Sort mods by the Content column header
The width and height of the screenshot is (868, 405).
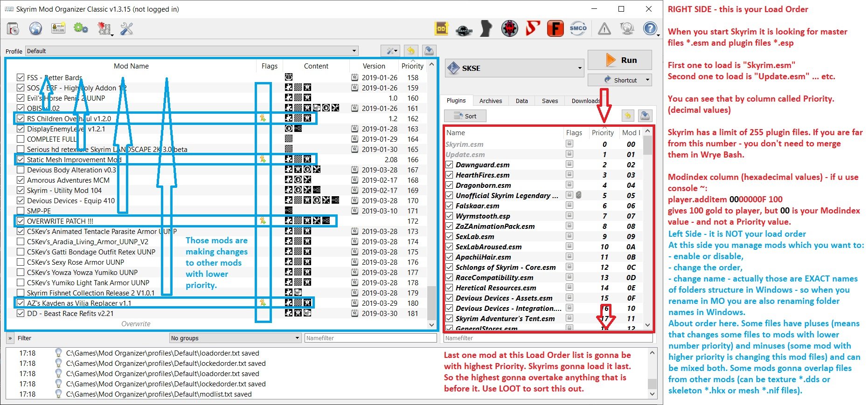click(316, 66)
